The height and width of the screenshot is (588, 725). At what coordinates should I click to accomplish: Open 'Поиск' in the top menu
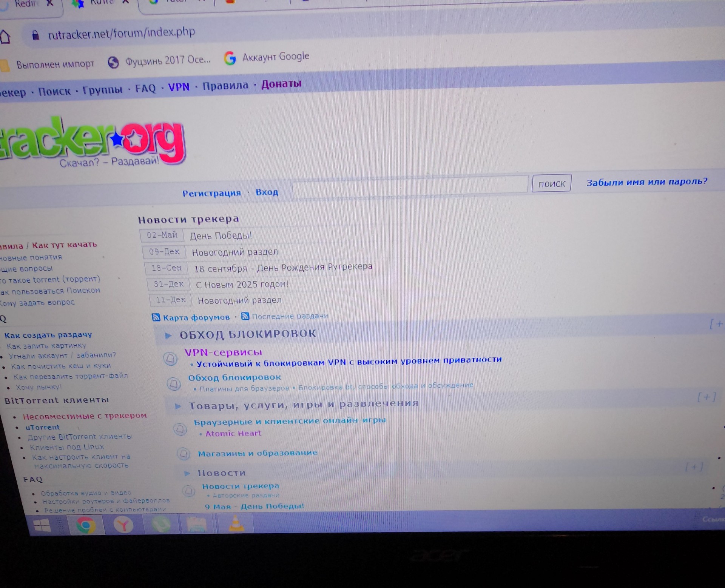coord(54,91)
